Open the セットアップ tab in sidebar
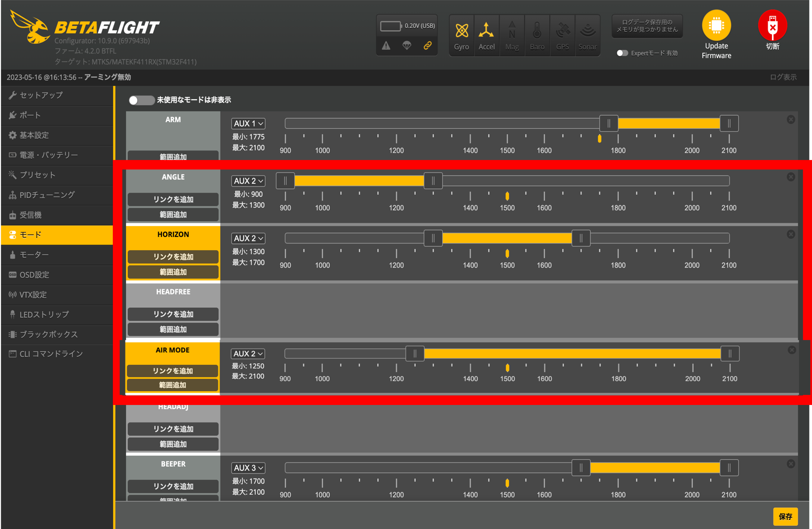This screenshot has width=812, height=529. tap(57, 95)
